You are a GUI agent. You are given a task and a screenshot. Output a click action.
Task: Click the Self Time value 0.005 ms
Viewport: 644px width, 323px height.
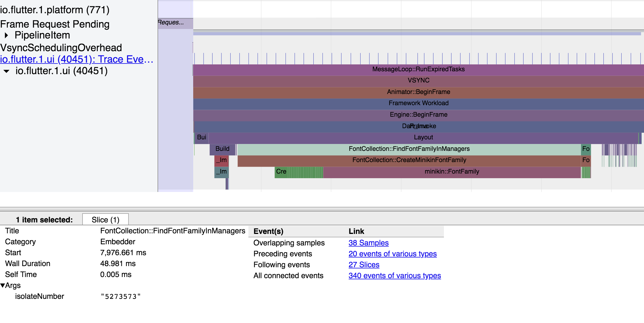point(116,274)
